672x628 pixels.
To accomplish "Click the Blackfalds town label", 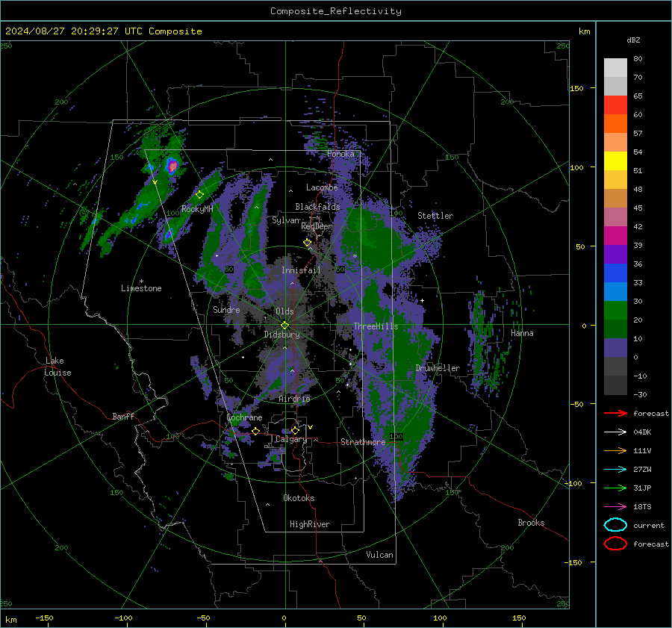I will click(x=317, y=207).
